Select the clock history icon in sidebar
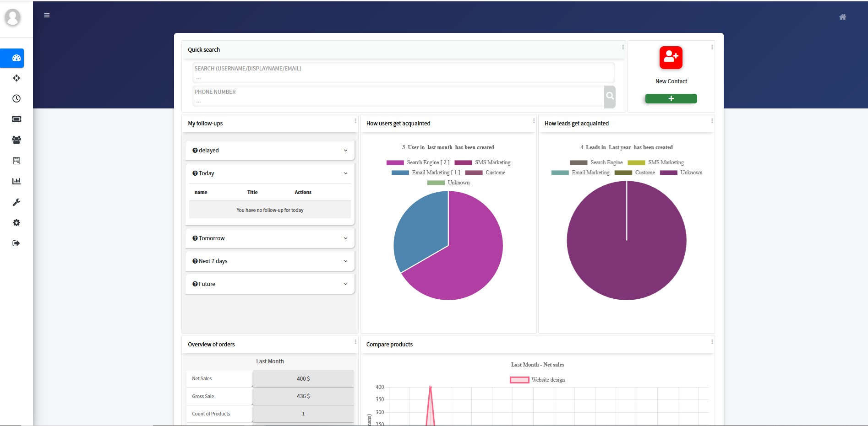868x426 pixels. click(x=16, y=98)
